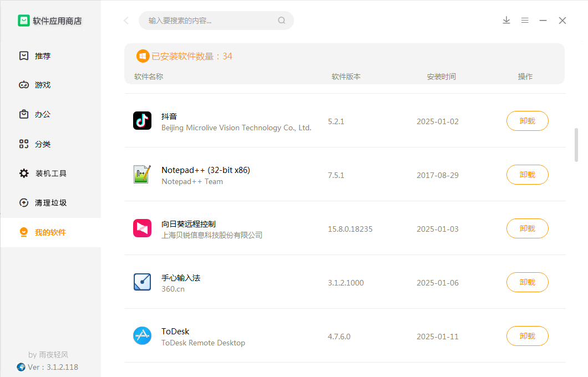Screen dimensions: 588x377
Task: Click the 办公 briefcase icon
Action: [24, 114]
